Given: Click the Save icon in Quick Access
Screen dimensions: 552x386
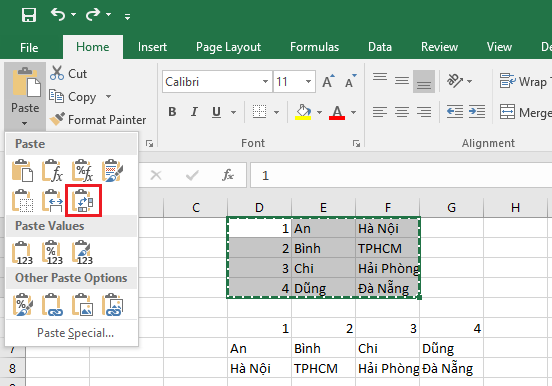Looking at the screenshot, I should [29, 15].
